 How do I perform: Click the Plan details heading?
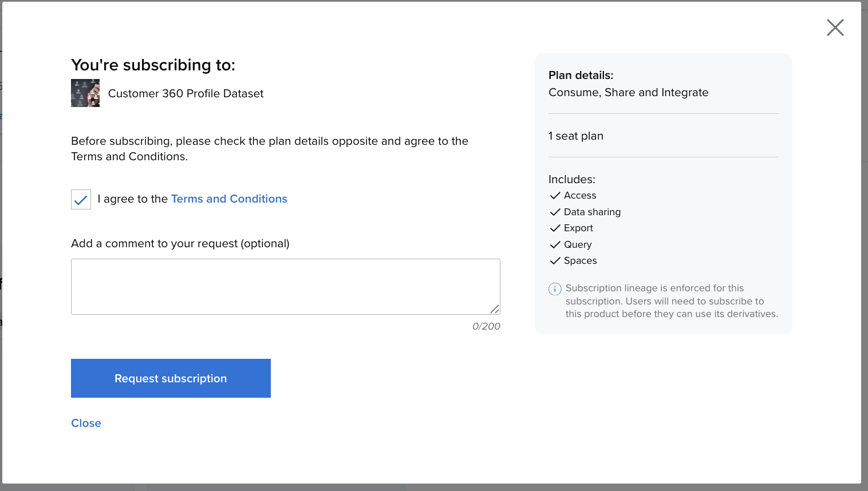tap(581, 75)
